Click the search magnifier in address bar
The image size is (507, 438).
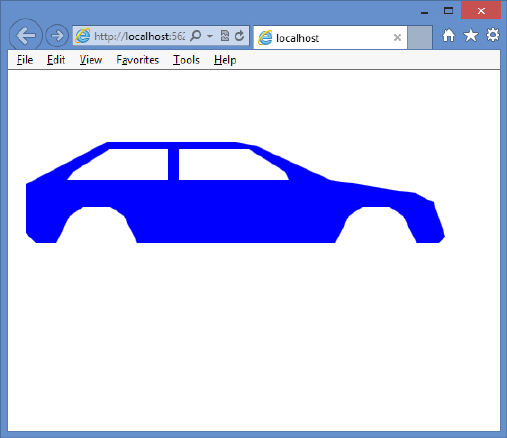[196, 35]
